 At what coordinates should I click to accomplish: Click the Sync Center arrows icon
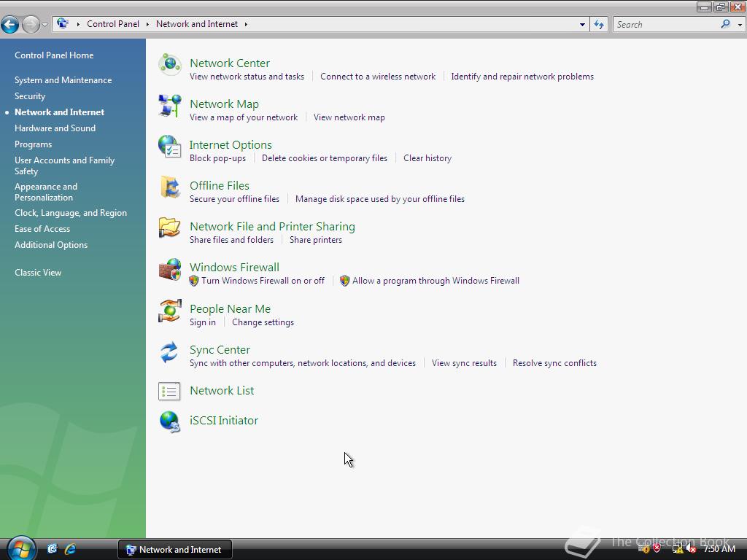tap(169, 352)
